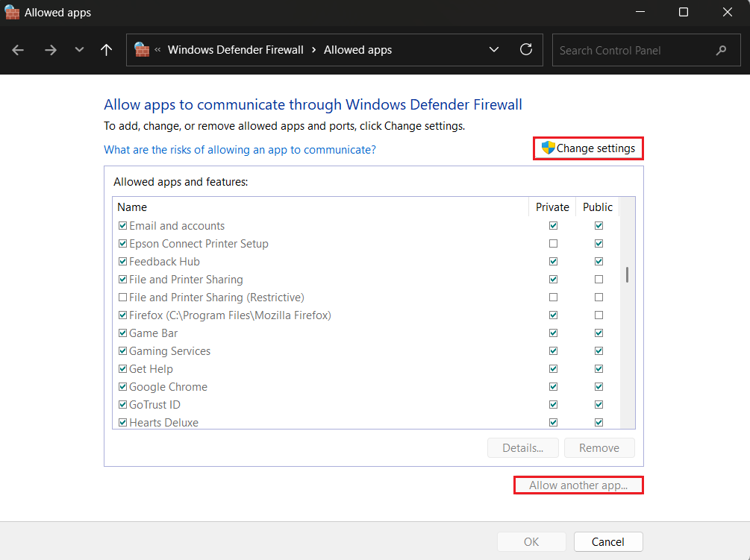Uncheck the Google Chrome name checkbox
The height and width of the screenshot is (560, 750).
point(122,387)
